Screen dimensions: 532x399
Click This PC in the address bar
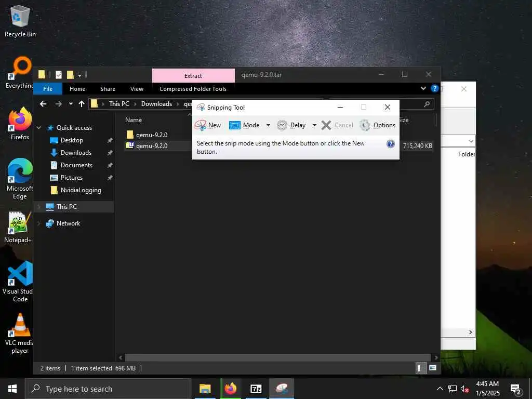pyautogui.click(x=119, y=104)
